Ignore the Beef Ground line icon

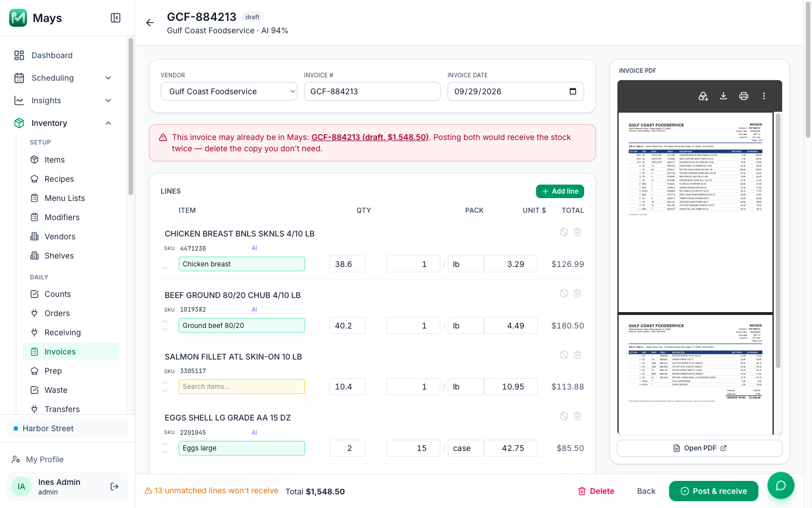coord(564,294)
